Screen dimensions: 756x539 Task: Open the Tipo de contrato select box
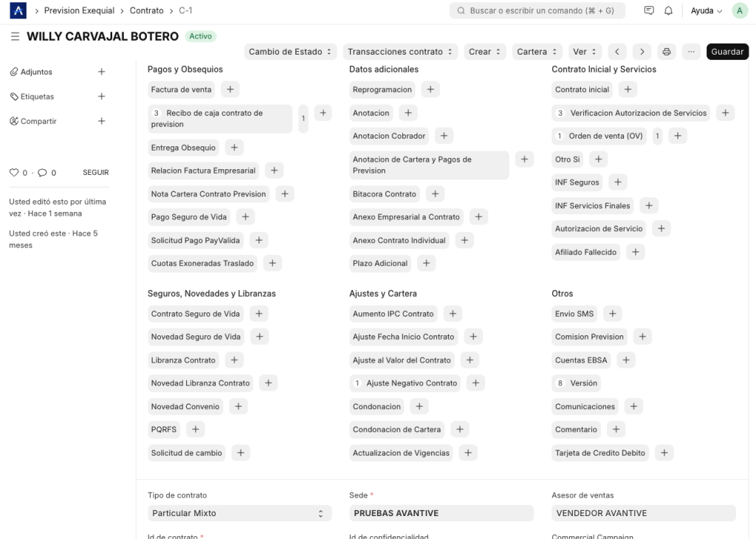tap(238, 513)
